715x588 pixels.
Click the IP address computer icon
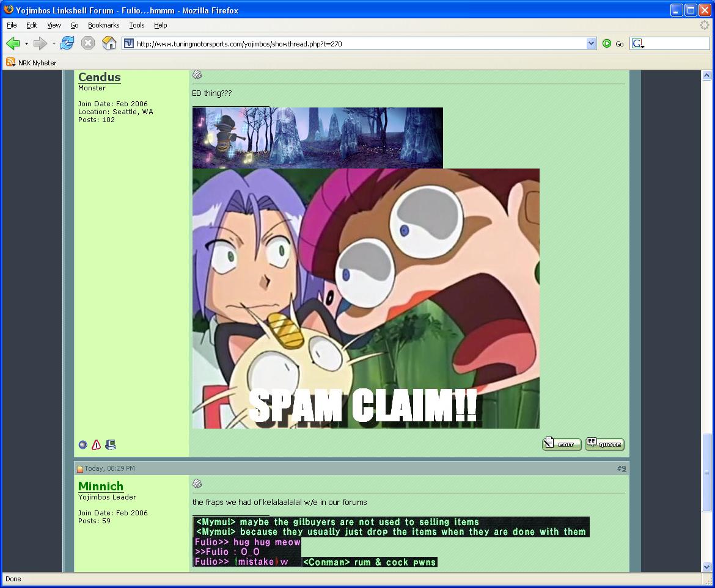pyautogui.click(x=111, y=445)
